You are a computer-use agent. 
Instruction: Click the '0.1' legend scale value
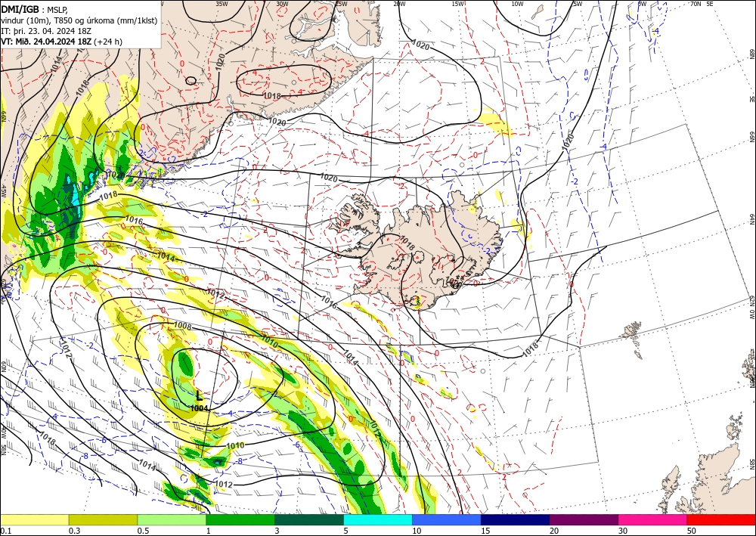pyautogui.click(x=5, y=531)
